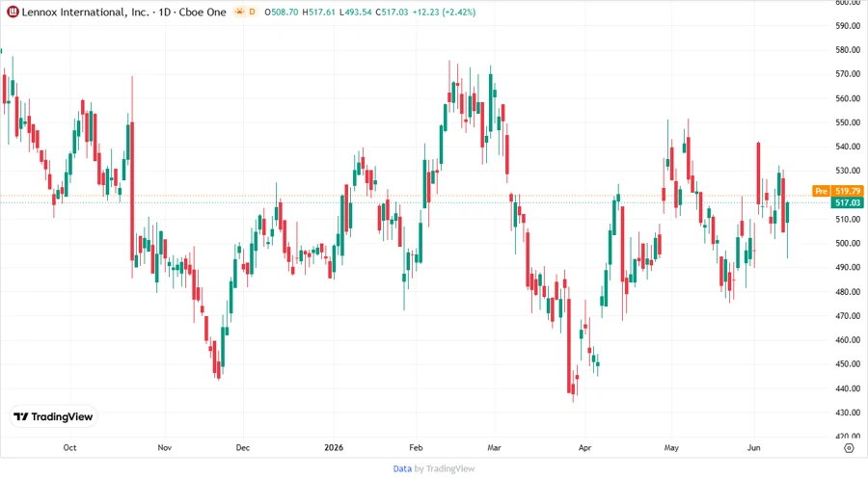Click the TradingView logo badge
Screen dimensions: 868x480
53,416
